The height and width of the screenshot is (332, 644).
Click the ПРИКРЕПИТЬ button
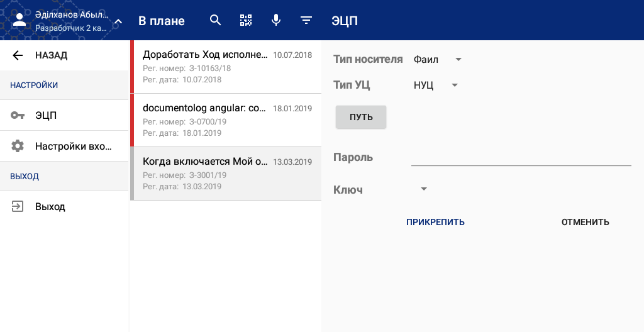pyautogui.click(x=435, y=222)
